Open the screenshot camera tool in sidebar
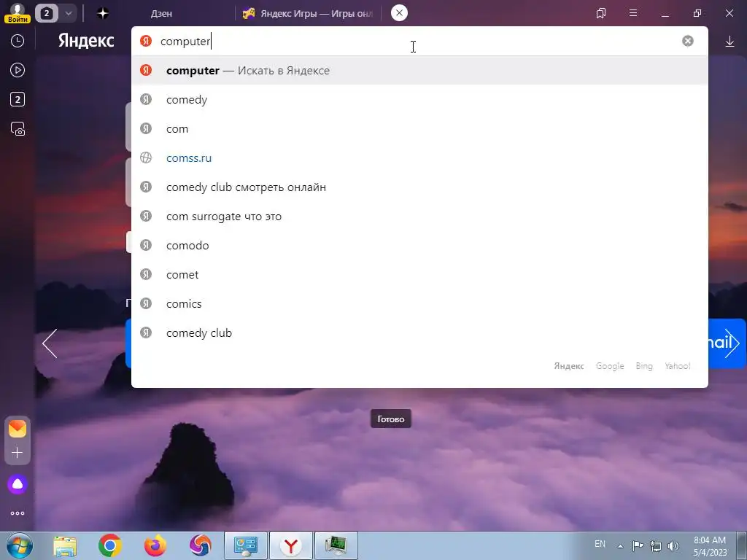The image size is (747, 560). click(x=18, y=129)
